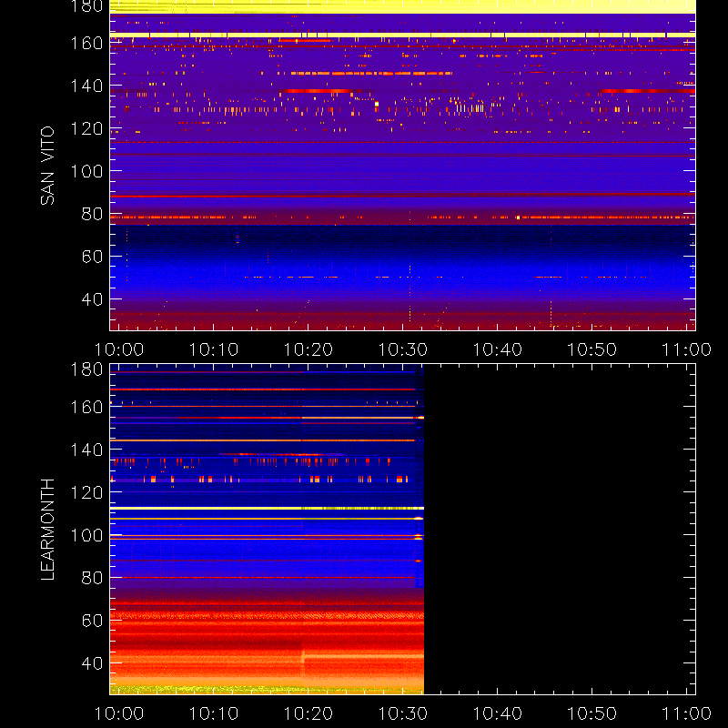The width and height of the screenshot is (728, 728).
Task: Click the 10:30 time label of Learmonth plot
Action: pyautogui.click(x=402, y=713)
